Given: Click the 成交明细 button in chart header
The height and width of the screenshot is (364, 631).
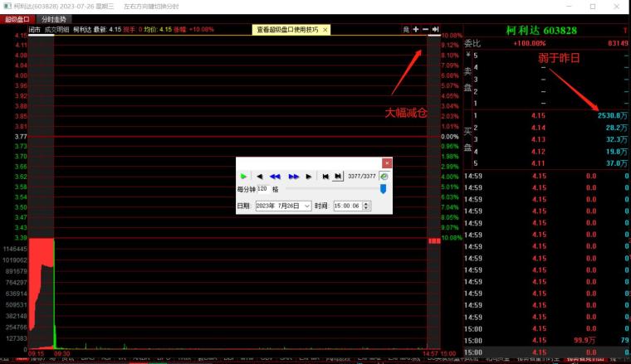Looking at the screenshot, I should (x=56, y=29).
